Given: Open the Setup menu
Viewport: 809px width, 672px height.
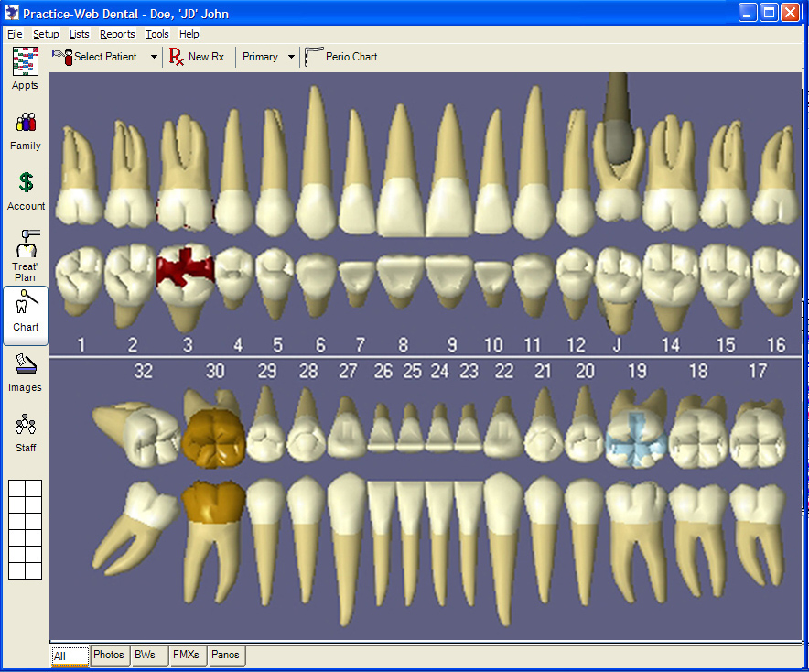Looking at the screenshot, I should tap(46, 34).
